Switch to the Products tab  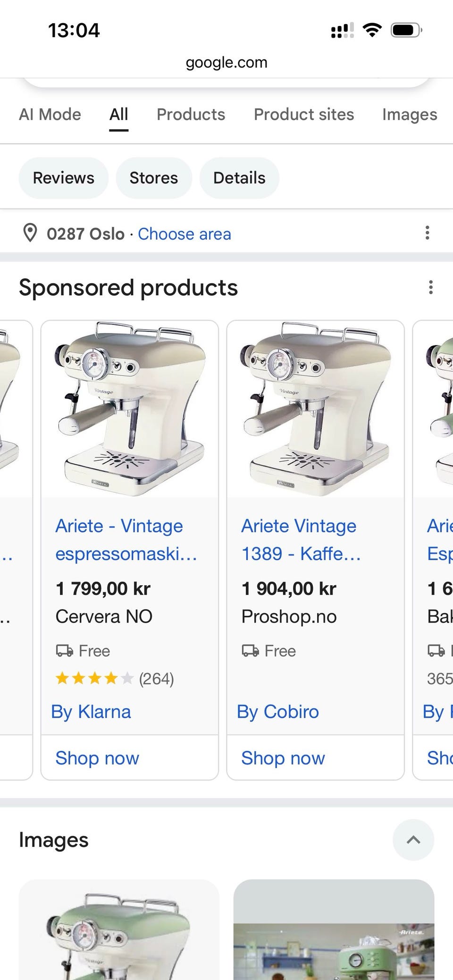(191, 115)
